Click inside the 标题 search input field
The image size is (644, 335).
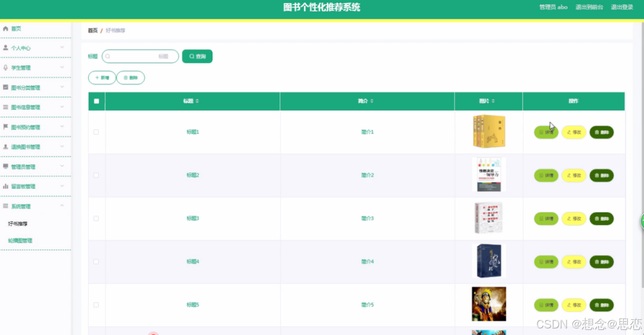pyautogui.click(x=140, y=56)
